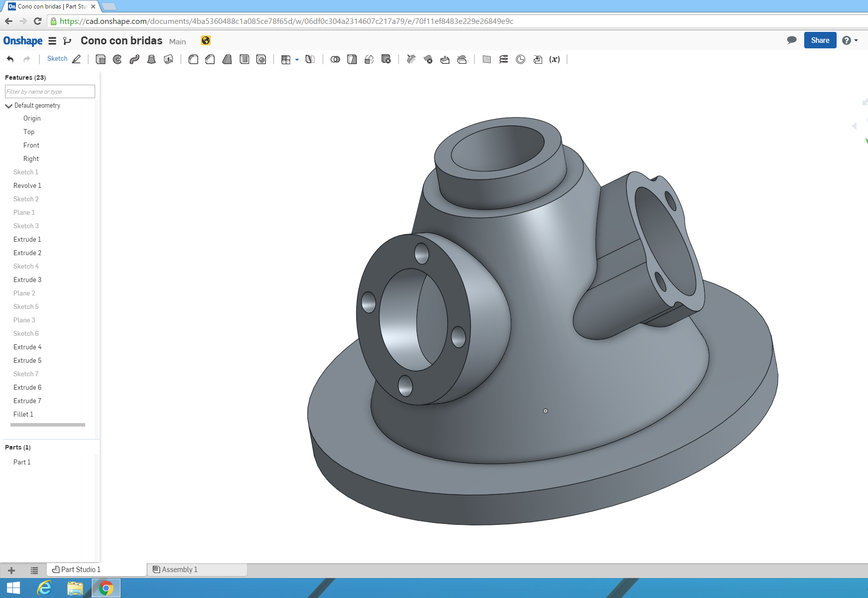This screenshot has width=868, height=598.
Task: Select Plane 1 feature
Action: (x=24, y=213)
